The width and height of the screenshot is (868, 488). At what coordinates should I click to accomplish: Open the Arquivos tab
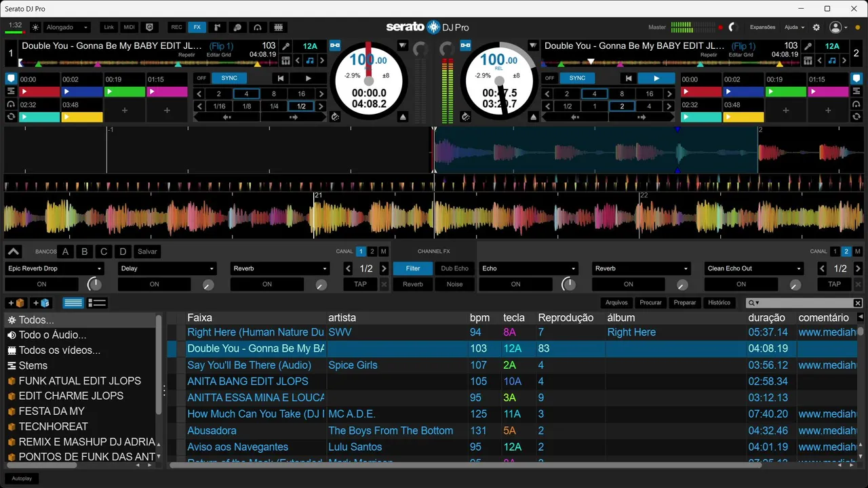click(616, 303)
